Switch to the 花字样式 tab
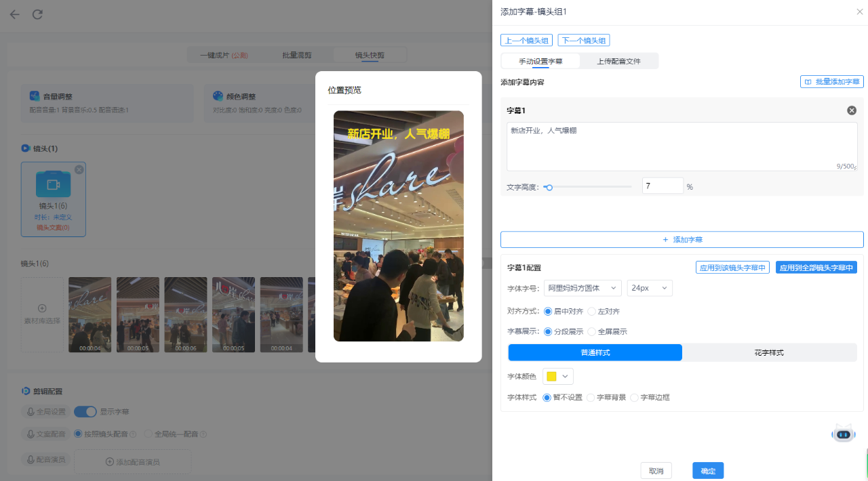The height and width of the screenshot is (481, 868). click(x=769, y=353)
